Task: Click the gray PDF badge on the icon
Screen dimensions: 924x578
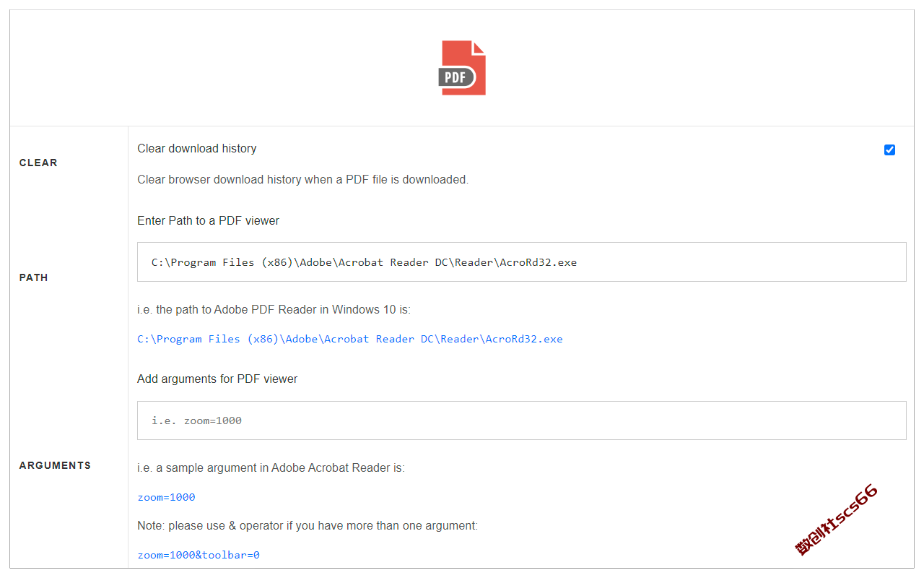Action: coord(456,77)
